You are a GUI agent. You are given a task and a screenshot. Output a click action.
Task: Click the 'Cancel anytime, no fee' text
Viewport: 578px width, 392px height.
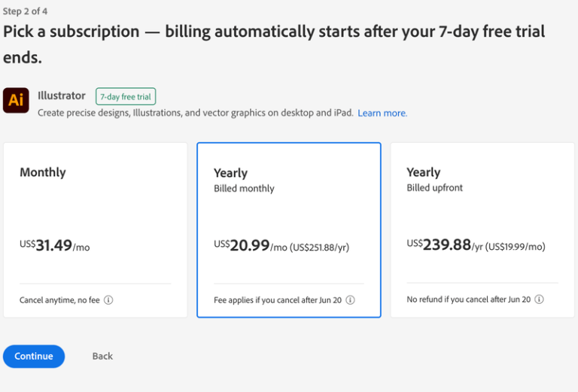59,300
